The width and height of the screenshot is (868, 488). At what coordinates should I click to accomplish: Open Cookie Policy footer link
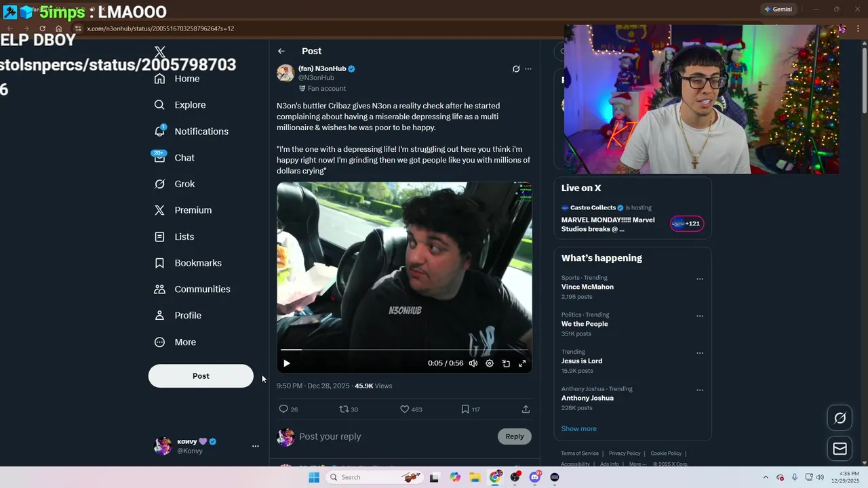[666, 453]
